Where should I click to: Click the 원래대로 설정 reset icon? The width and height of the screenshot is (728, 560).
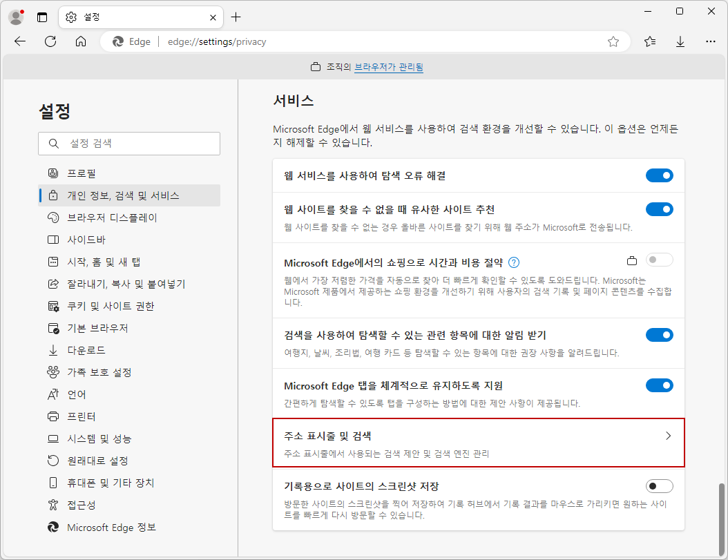click(53, 461)
